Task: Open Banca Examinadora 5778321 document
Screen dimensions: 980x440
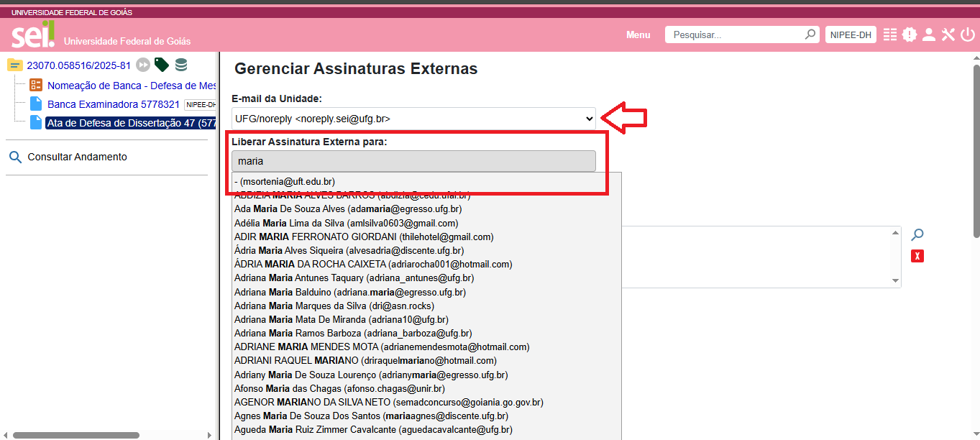Action: [113, 104]
